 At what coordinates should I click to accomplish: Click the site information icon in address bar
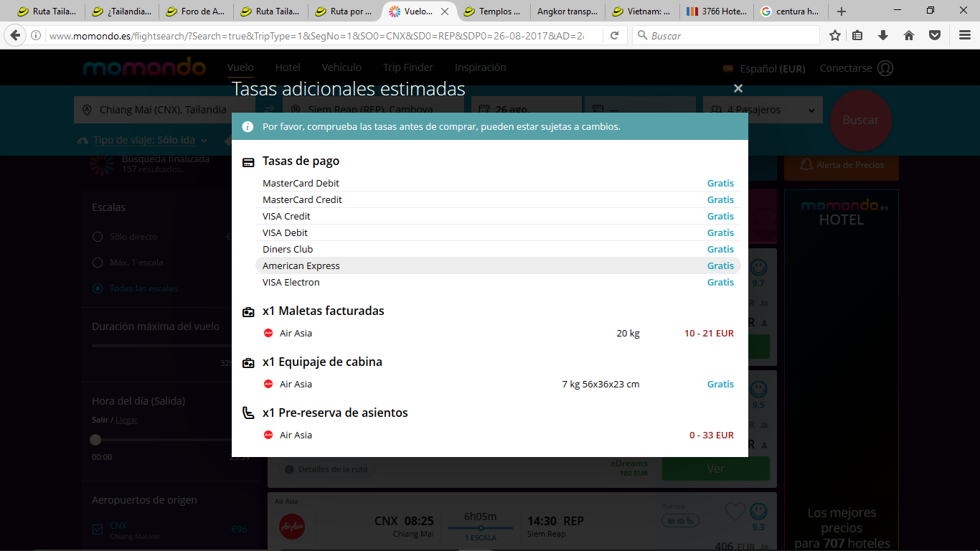coord(36,35)
